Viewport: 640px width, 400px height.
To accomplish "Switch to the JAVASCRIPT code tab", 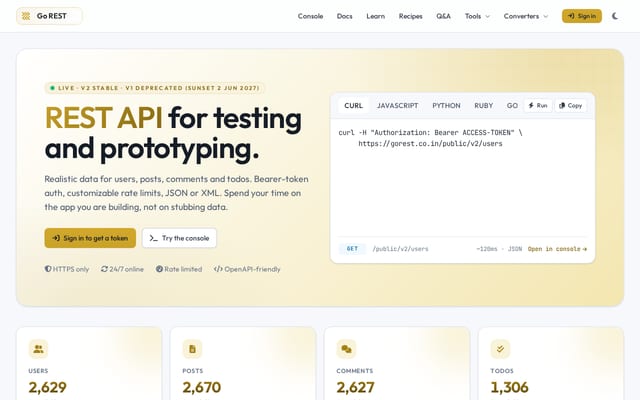I will [x=398, y=105].
